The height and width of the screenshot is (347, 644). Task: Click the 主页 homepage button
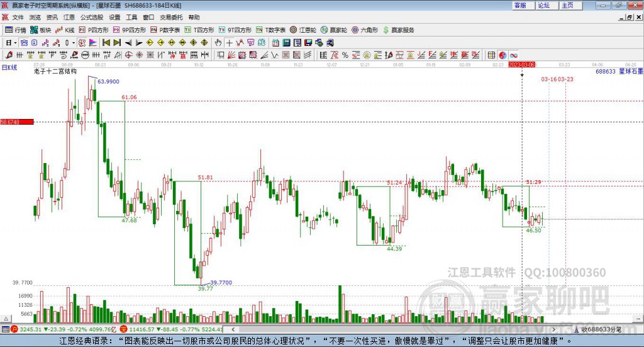click(x=571, y=5)
